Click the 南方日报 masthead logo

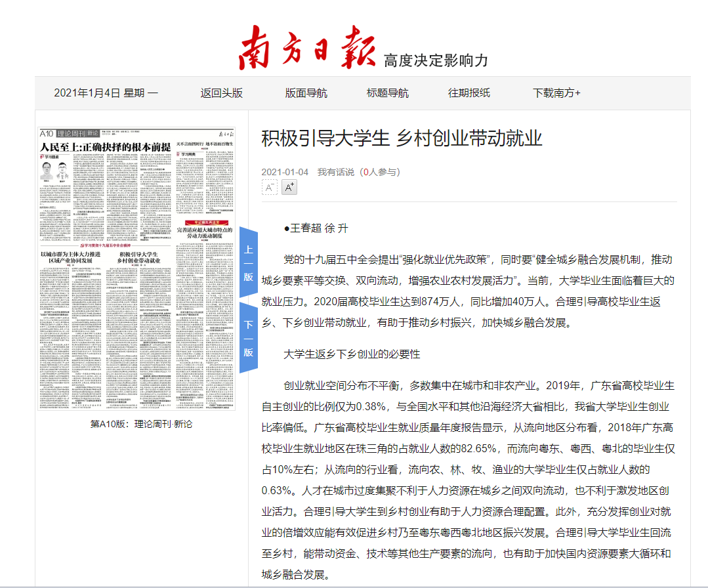(x=307, y=49)
